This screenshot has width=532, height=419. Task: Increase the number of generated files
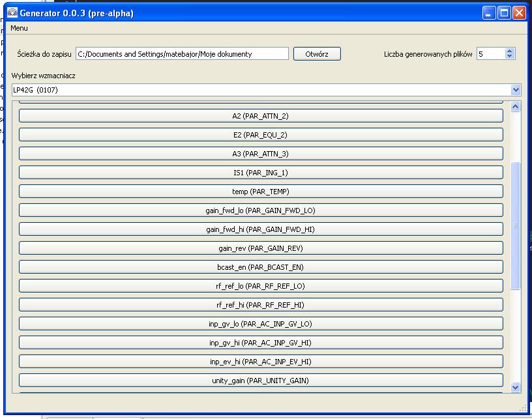(510, 51)
